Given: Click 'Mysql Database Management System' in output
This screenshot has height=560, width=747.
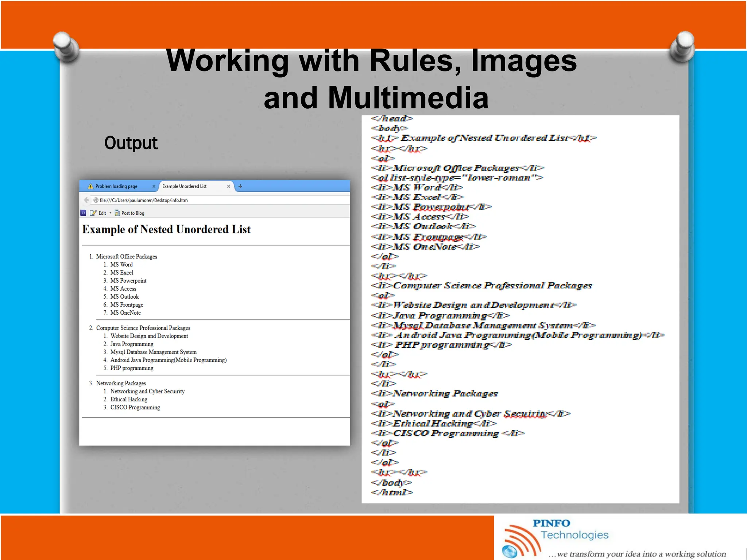Looking at the screenshot, I should 154,352.
